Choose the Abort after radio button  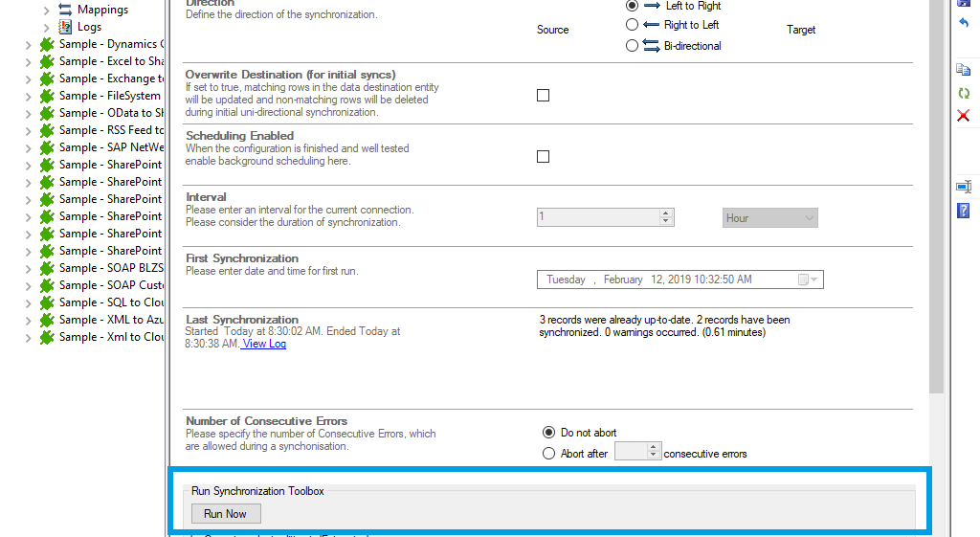pyautogui.click(x=548, y=453)
